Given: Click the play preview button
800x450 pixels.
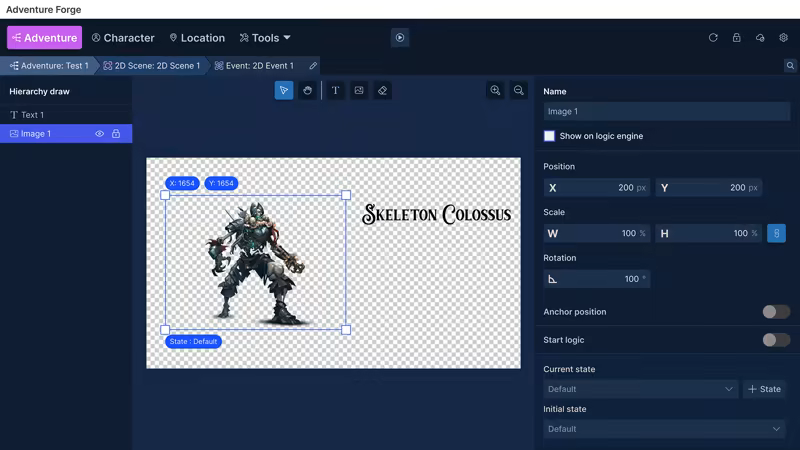Looking at the screenshot, I should point(400,38).
